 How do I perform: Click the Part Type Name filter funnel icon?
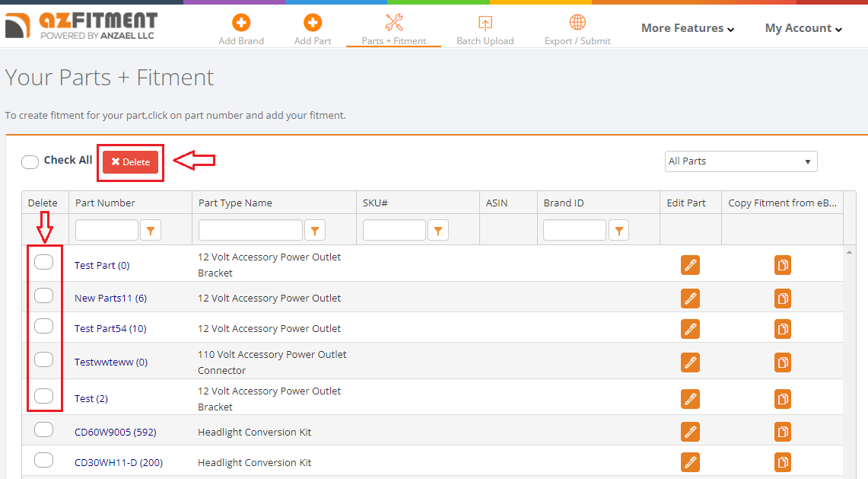(315, 230)
